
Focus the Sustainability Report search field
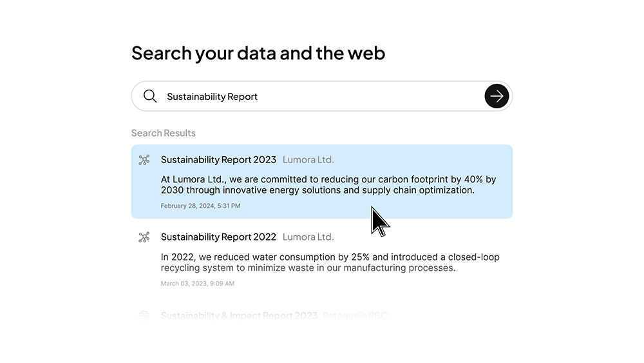[x=321, y=96]
